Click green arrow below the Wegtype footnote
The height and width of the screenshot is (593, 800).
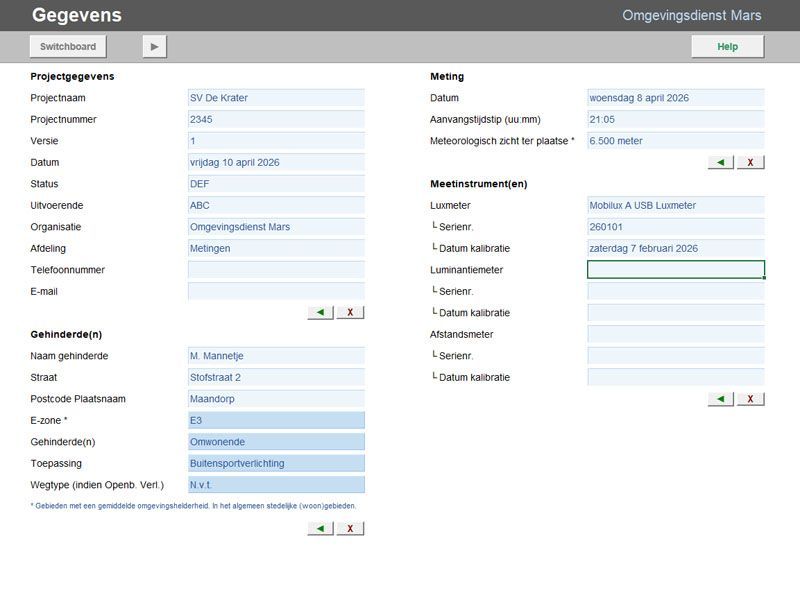tap(320, 528)
